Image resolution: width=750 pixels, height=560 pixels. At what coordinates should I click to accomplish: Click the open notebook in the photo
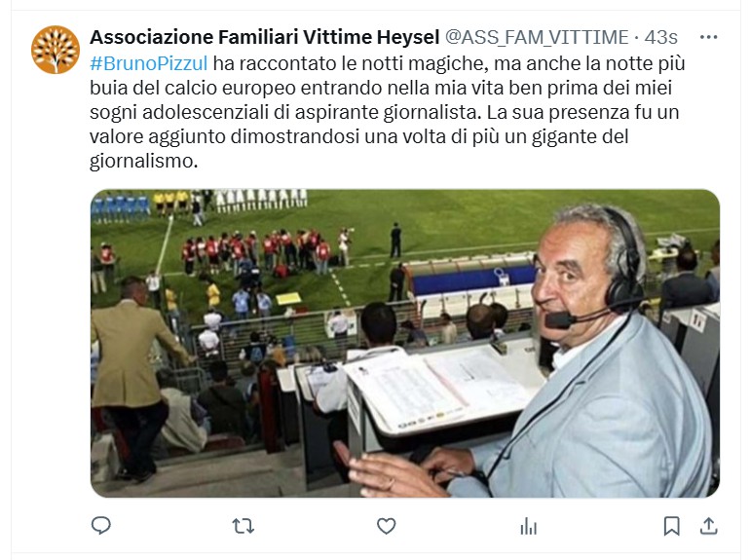tap(442, 388)
